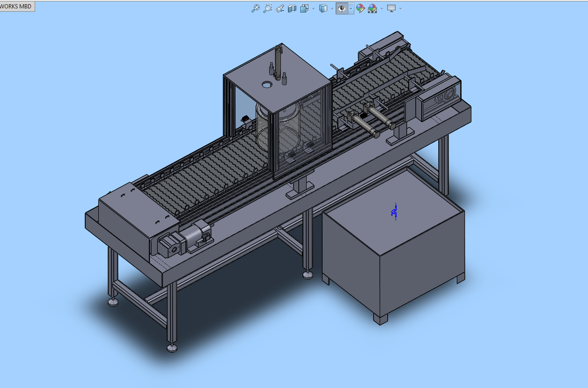Viewport: 588px width, 388px height.
Task: Open the View Orientation icon
Action: coord(304,8)
